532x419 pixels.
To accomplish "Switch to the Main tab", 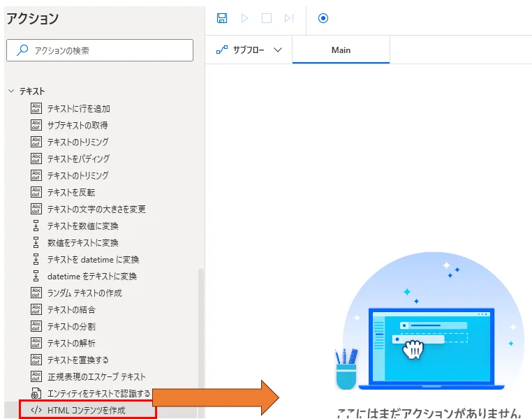I will pyautogui.click(x=341, y=50).
